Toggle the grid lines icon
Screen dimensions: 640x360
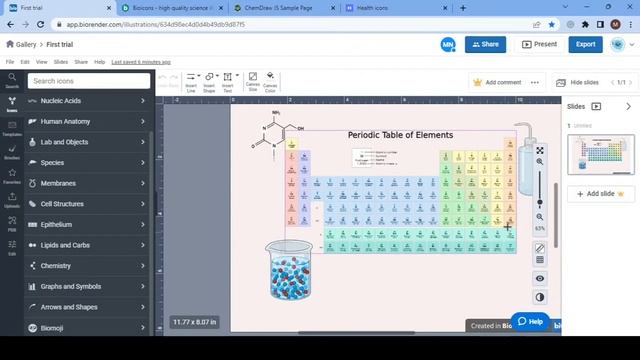coord(540,260)
